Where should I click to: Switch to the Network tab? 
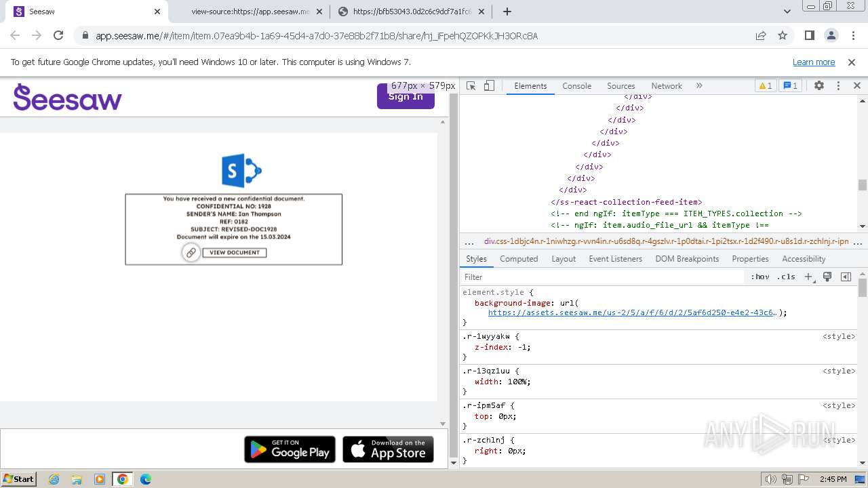tap(667, 86)
